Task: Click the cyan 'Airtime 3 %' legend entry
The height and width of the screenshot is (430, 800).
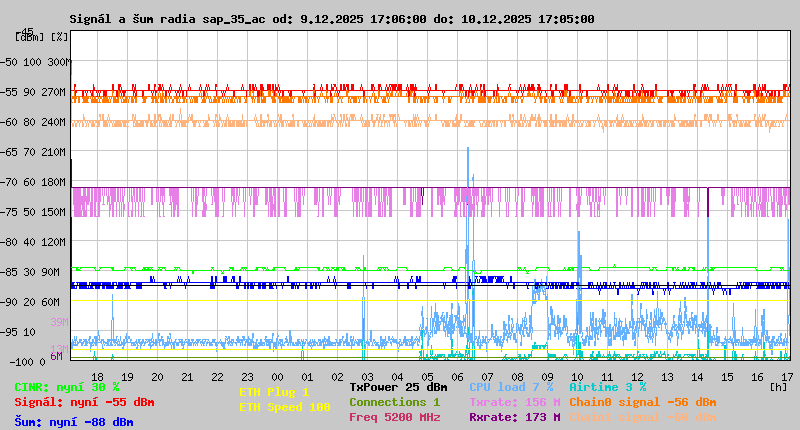Action: pyautogui.click(x=607, y=387)
